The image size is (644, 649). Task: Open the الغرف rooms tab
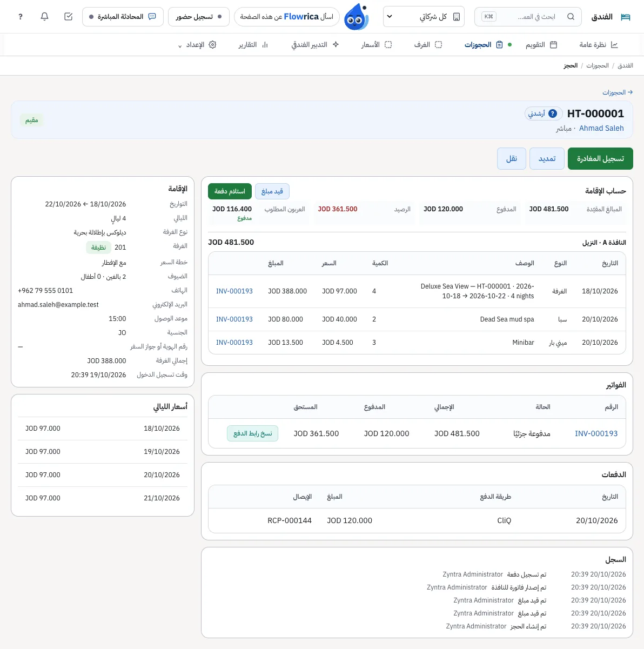click(x=428, y=45)
